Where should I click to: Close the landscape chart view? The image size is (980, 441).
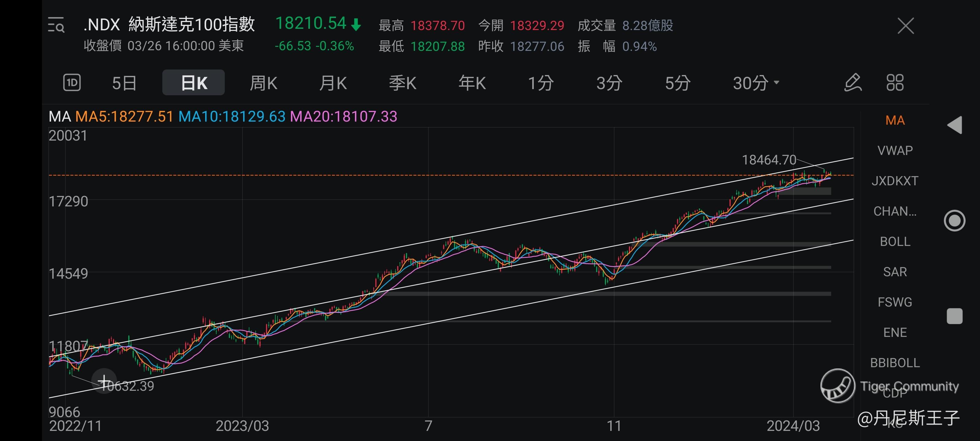tap(906, 26)
